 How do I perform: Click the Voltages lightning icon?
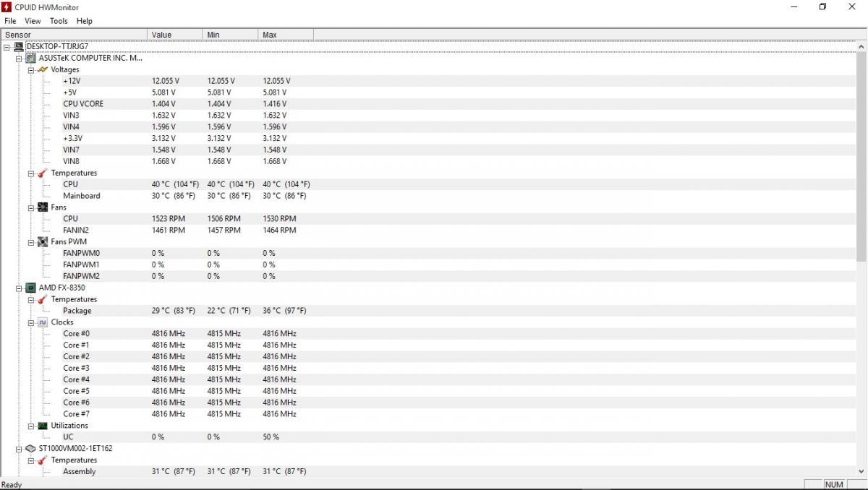coord(43,69)
